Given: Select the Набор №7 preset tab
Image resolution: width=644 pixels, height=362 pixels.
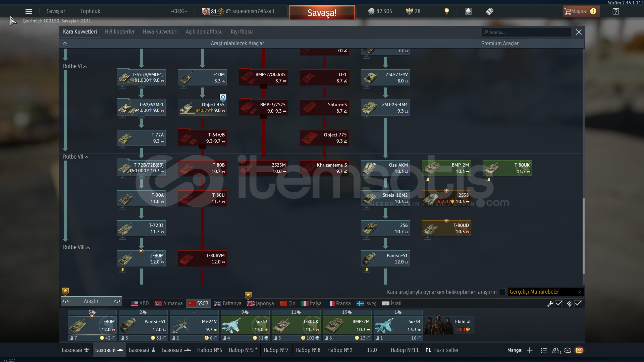Looking at the screenshot, I should (276, 350).
